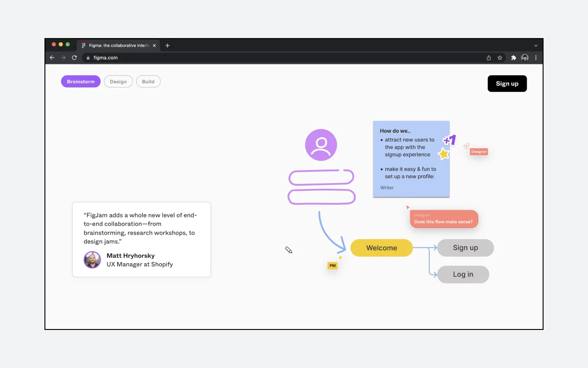Screen dimensions: 588x368
Task: Click the black Sign up button
Action: [507, 83]
